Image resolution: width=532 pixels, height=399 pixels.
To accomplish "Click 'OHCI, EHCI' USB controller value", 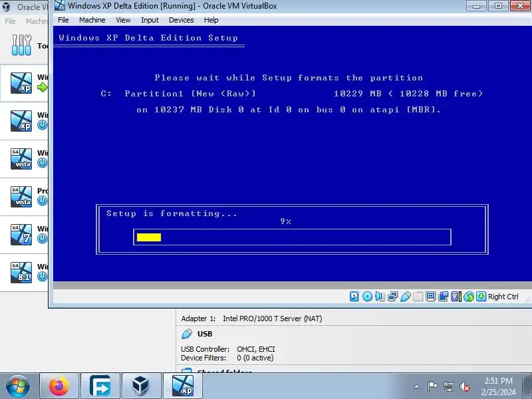I will 256,349.
